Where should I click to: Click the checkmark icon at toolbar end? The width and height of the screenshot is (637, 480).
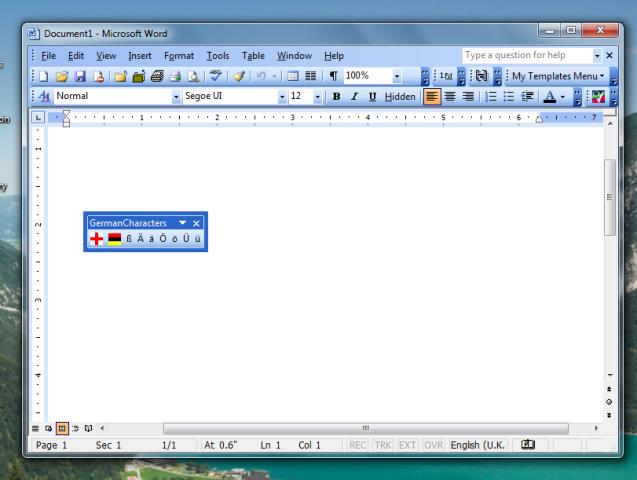coord(598,97)
